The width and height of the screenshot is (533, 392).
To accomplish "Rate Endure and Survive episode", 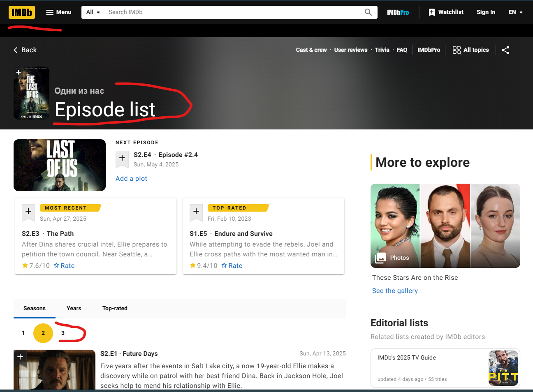I will (232, 265).
